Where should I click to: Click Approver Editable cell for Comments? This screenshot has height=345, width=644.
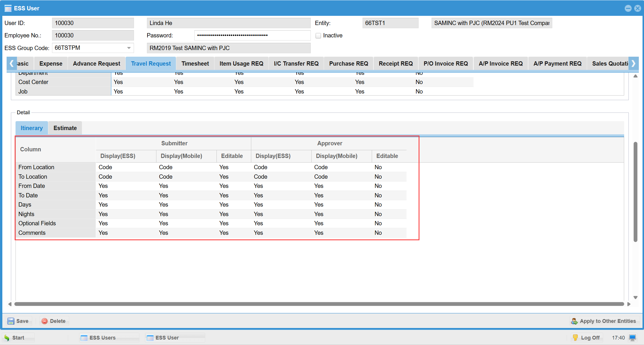[389, 233]
